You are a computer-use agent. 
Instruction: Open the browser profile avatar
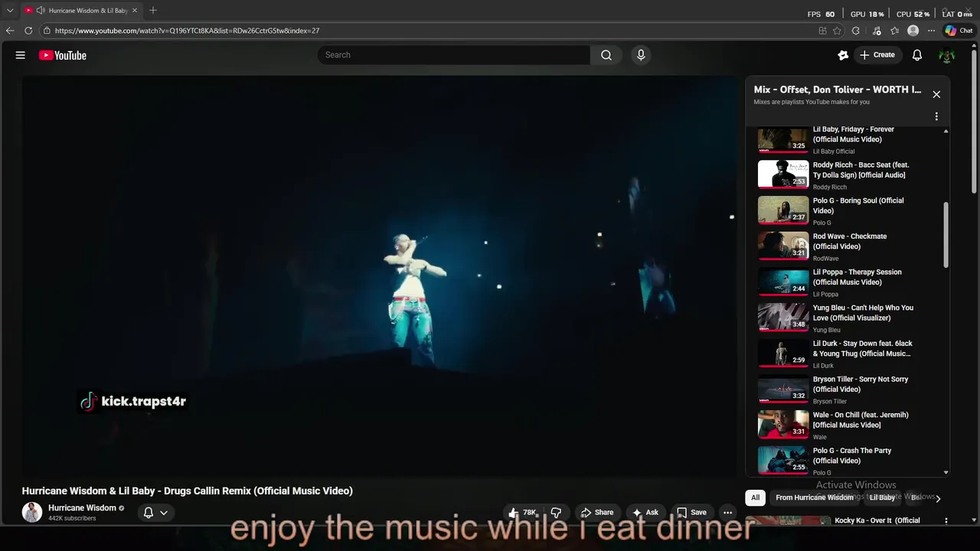pos(913,31)
